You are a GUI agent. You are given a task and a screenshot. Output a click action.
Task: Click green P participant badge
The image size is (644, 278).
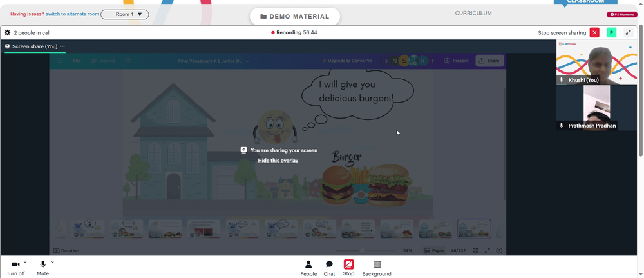[x=612, y=32]
